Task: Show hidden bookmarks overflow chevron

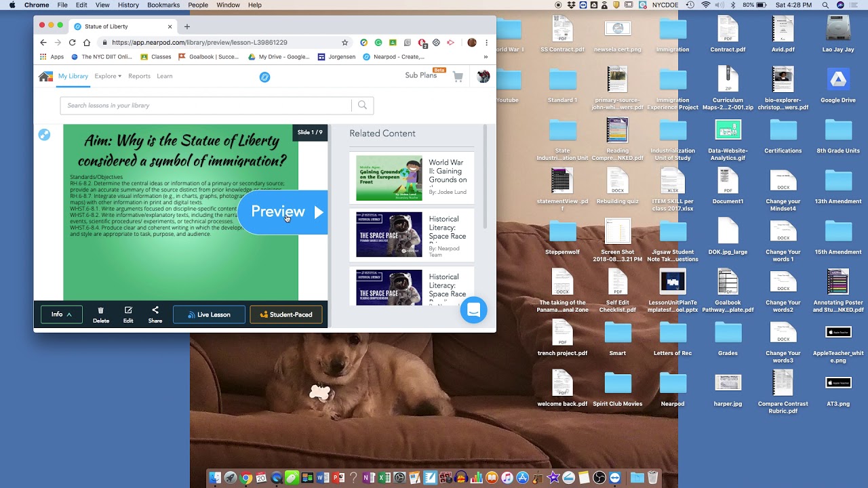Action: (x=486, y=57)
